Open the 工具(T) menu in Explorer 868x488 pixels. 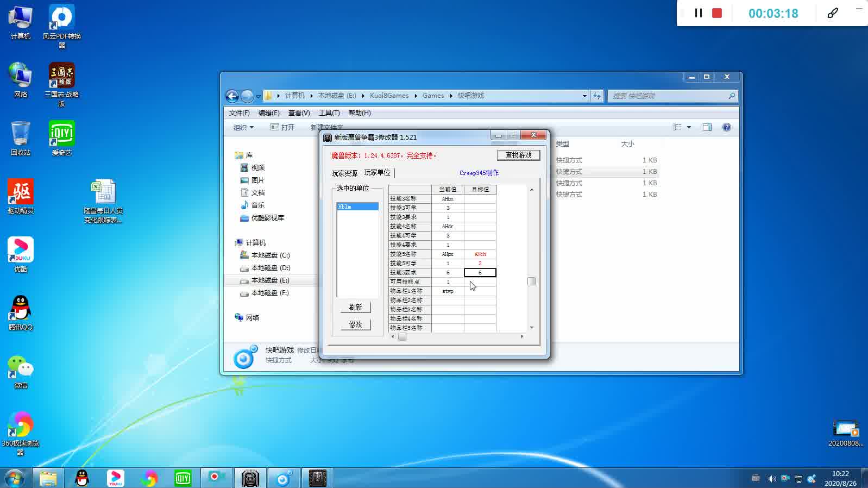(329, 113)
